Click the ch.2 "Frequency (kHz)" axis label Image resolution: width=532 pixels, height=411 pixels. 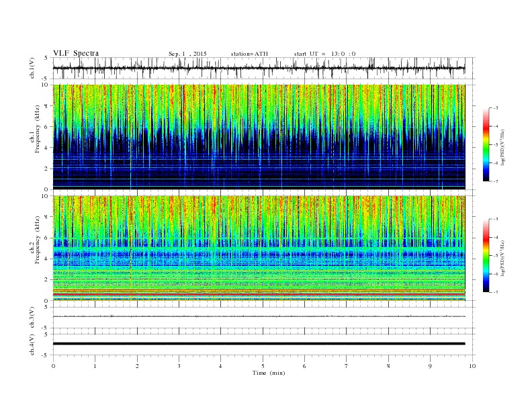click(38, 239)
